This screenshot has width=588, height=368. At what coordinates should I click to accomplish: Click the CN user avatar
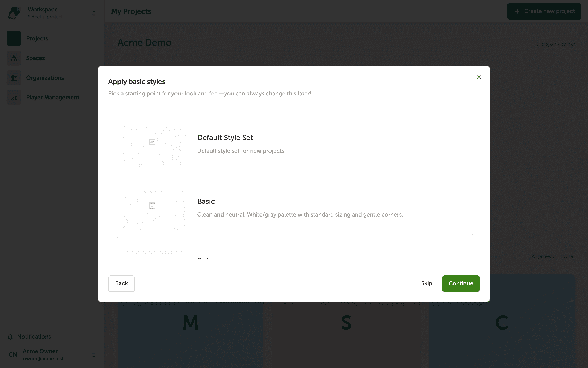tap(13, 355)
